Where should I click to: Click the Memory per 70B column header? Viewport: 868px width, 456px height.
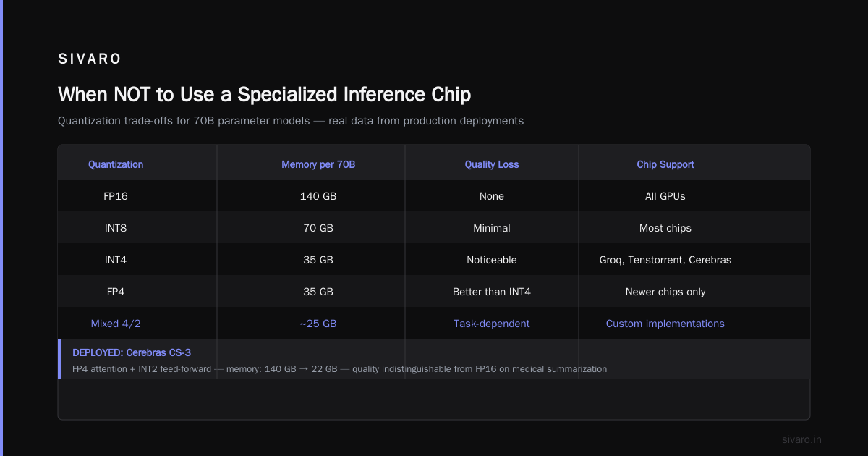(318, 164)
